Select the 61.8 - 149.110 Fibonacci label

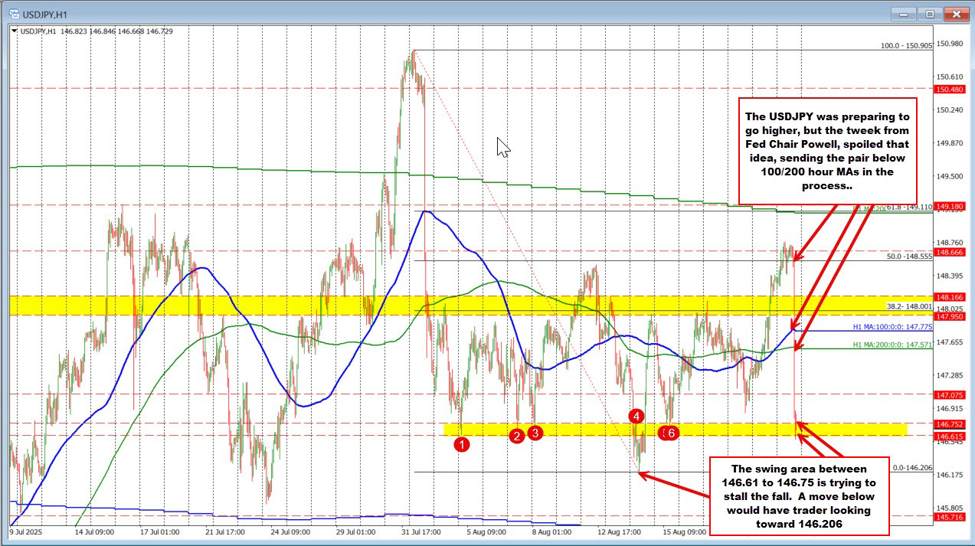(x=910, y=207)
